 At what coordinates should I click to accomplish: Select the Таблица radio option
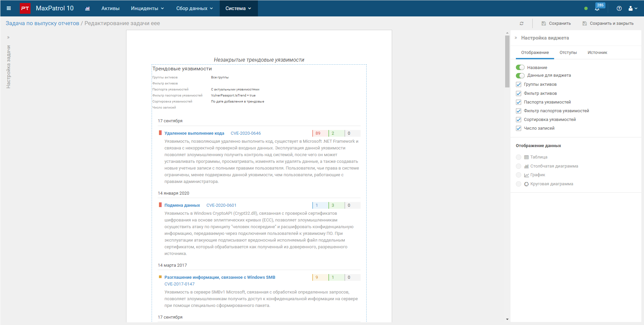(x=519, y=157)
